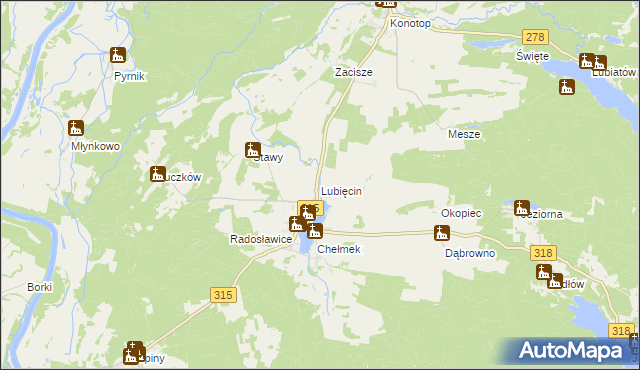Click the Młynkowo label
Image resolution: width=640 pixels, height=370 pixels.
coord(96,146)
